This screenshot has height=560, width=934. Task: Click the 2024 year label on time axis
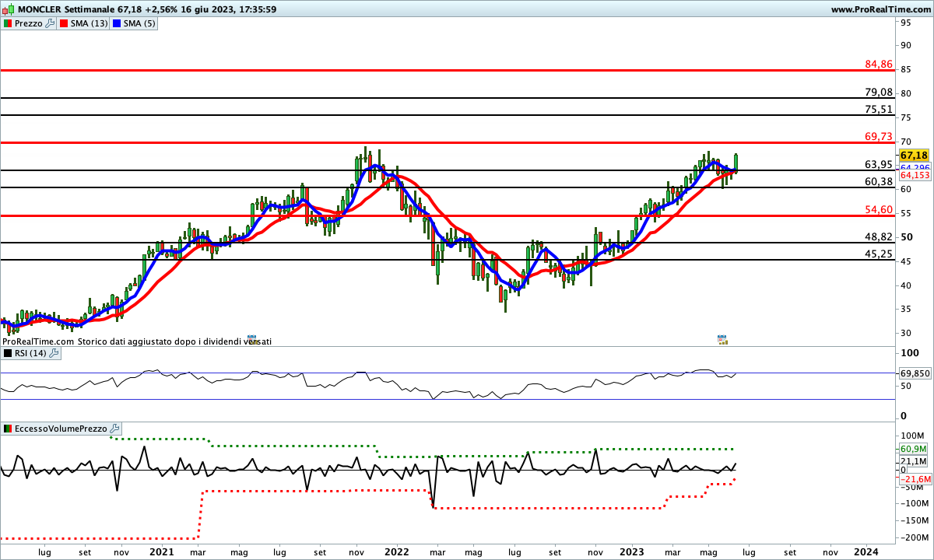click(x=867, y=551)
